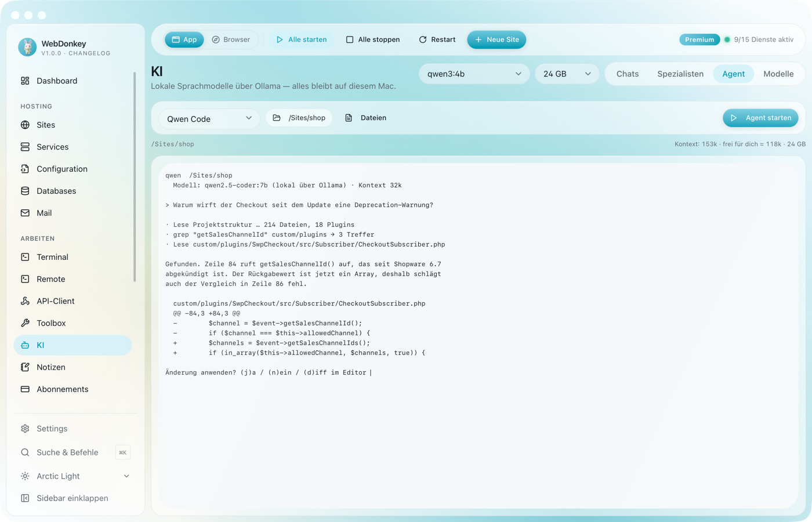Click the Configuration file icon
812x522 pixels.
coord(25,169)
